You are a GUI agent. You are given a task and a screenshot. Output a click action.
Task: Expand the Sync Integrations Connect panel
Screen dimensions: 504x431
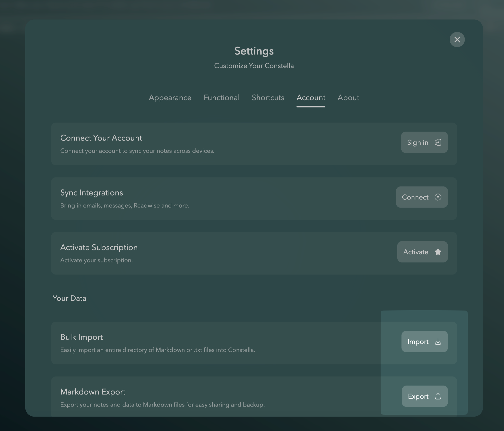coord(421,197)
